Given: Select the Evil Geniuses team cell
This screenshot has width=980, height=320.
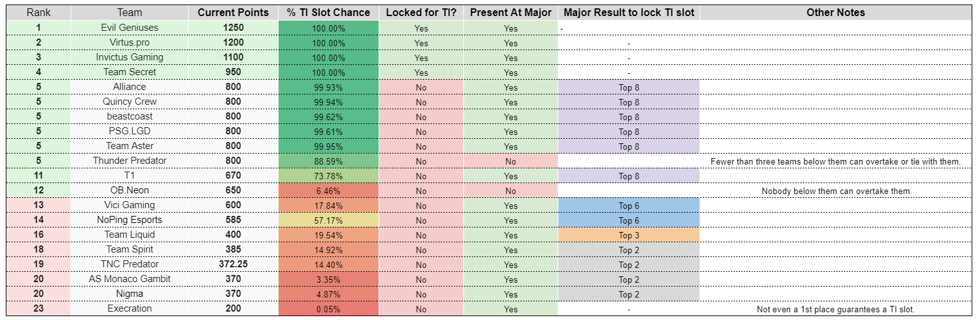Looking at the screenshot, I should point(130,28).
